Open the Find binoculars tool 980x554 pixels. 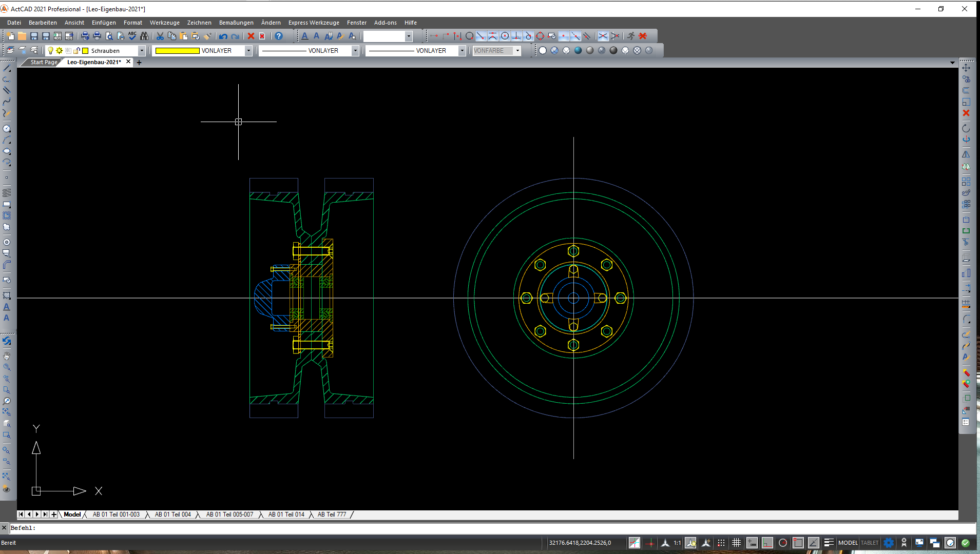(x=144, y=36)
